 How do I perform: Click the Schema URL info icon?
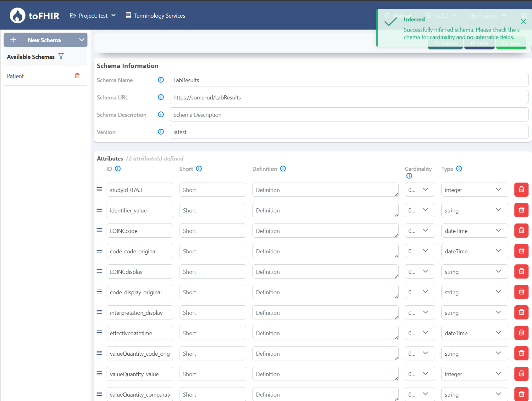(x=161, y=97)
